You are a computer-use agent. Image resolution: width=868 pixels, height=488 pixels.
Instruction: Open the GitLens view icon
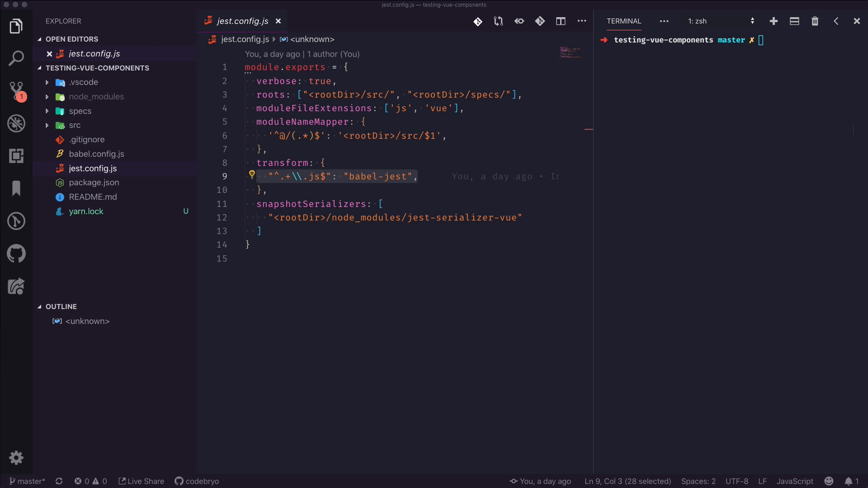[x=16, y=221]
